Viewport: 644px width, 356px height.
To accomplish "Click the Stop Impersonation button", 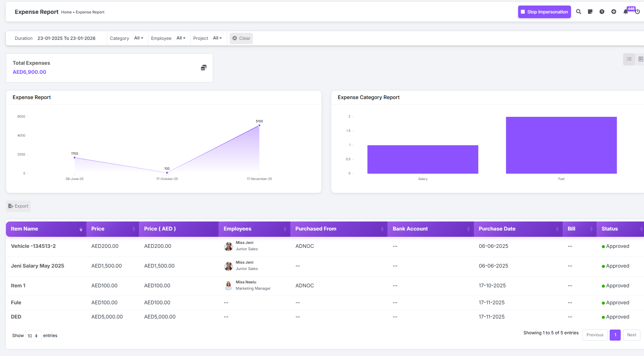I will point(544,12).
